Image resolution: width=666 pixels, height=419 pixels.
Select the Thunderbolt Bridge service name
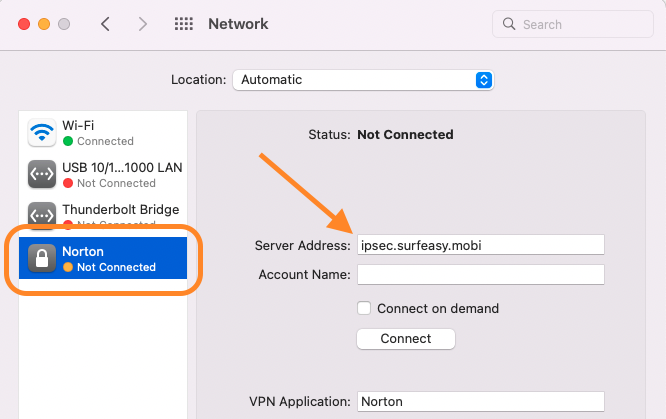pyautogui.click(x=121, y=210)
